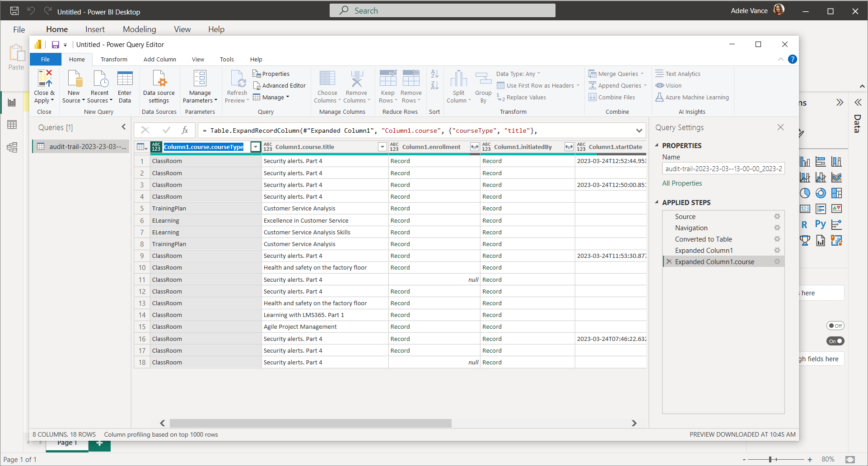
Task: Expand the Column1.enrollment record column
Action: [474, 147]
